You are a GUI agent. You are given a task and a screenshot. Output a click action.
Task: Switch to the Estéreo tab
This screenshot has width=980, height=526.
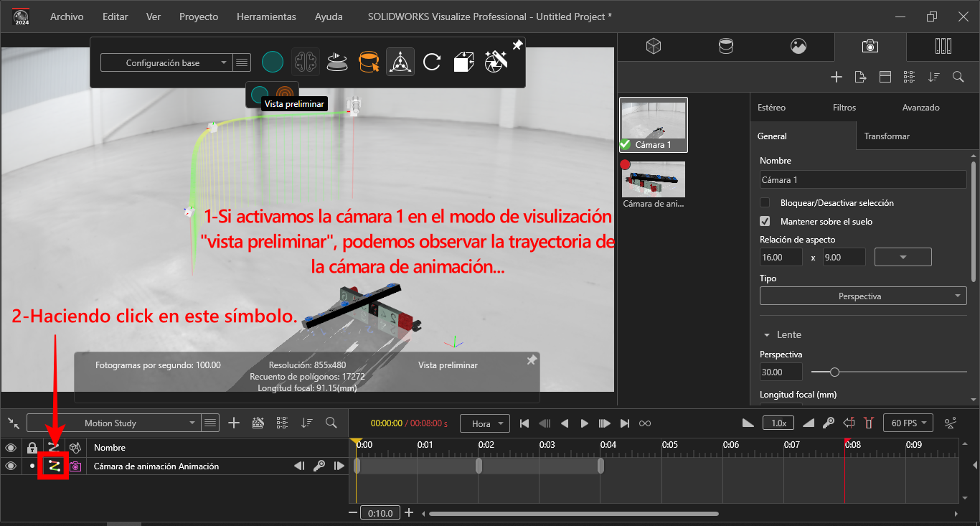pyautogui.click(x=772, y=108)
